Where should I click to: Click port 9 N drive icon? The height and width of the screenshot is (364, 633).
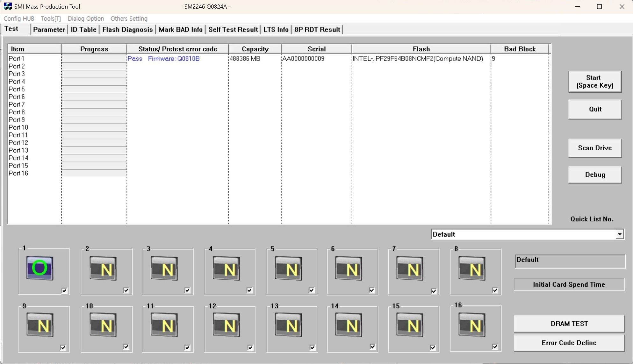[40, 325]
